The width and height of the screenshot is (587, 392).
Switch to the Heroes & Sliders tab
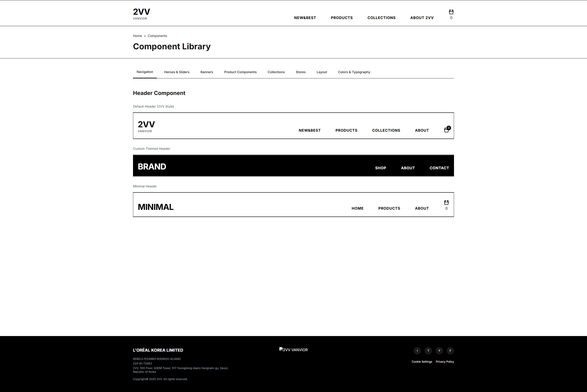[x=177, y=72]
